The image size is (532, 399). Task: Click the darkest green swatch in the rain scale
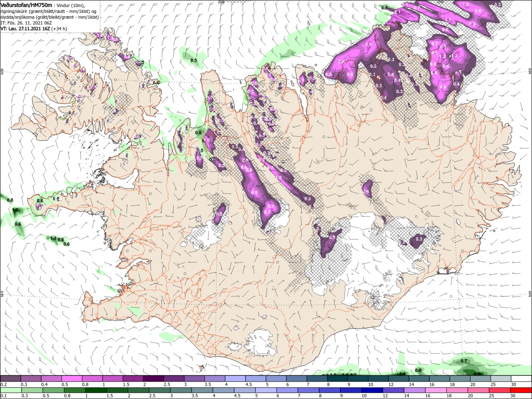pyautogui.click(x=95, y=390)
